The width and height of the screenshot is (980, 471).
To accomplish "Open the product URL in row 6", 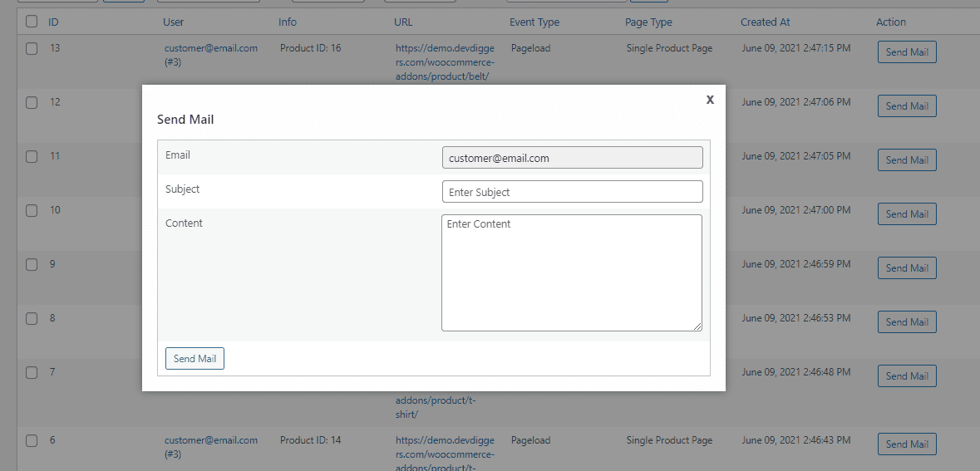I will tap(446, 454).
